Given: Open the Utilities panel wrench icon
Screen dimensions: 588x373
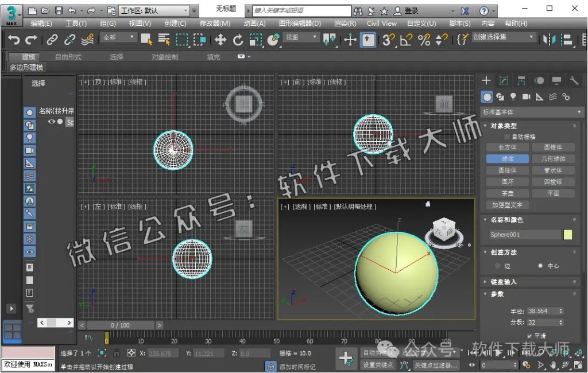Looking at the screenshot, I should [574, 80].
